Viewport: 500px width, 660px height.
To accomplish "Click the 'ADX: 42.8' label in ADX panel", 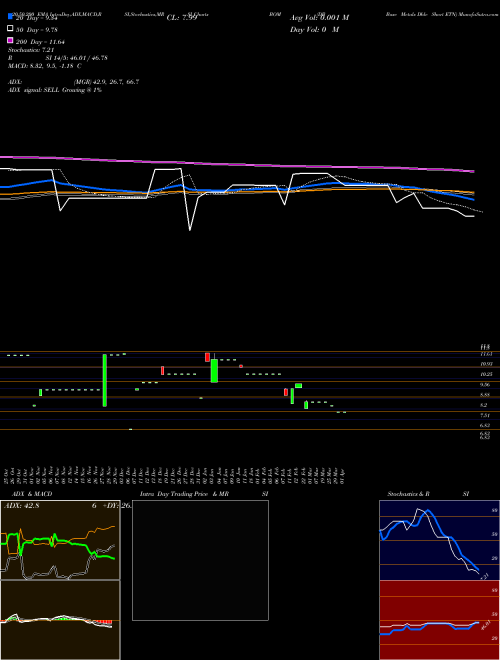I will tap(21, 506).
